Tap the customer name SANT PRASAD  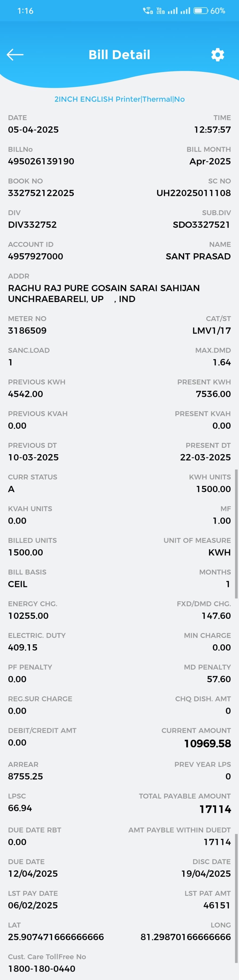click(x=198, y=256)
